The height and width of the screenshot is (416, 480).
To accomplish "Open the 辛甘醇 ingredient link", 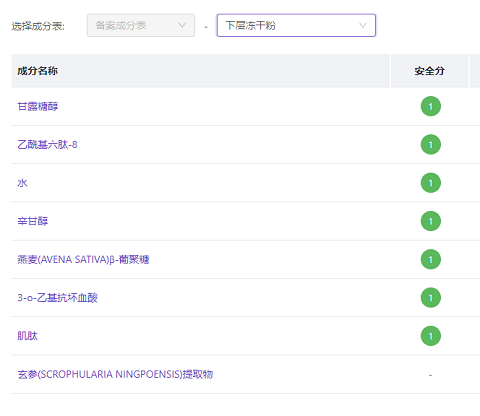I will click(x=33, y=221).
